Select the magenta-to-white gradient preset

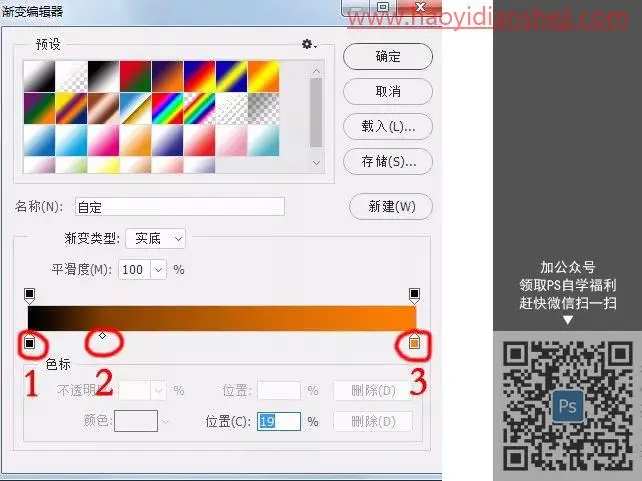[104, 140]
